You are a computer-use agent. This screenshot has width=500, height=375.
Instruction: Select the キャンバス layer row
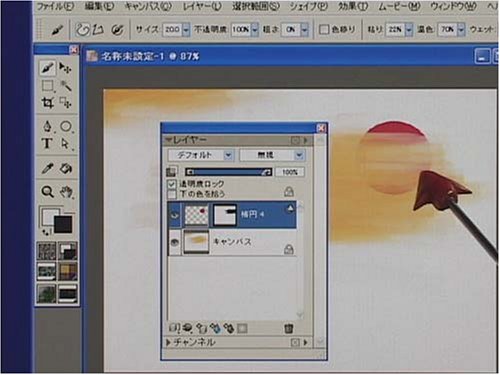coord(232,243)
